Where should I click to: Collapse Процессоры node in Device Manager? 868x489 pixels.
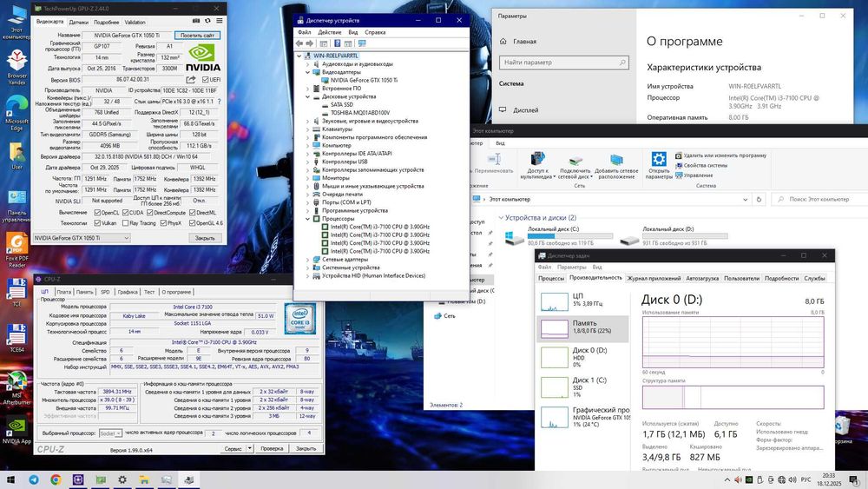click(x=308, y=219)
